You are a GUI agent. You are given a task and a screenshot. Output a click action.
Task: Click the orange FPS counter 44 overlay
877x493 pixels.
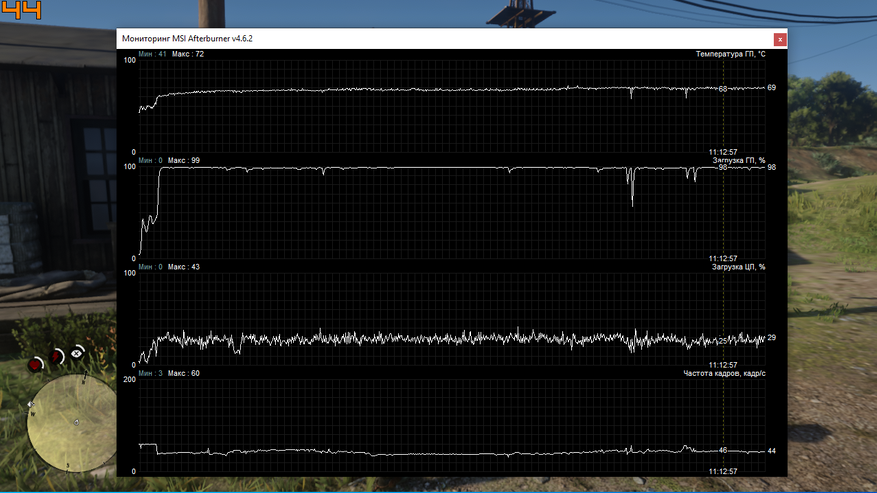(21, 10)
